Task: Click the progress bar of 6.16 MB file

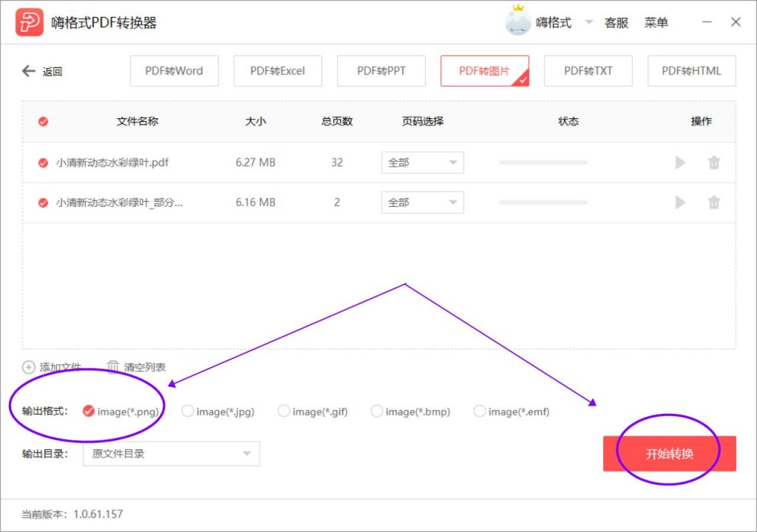Action: 543,202
